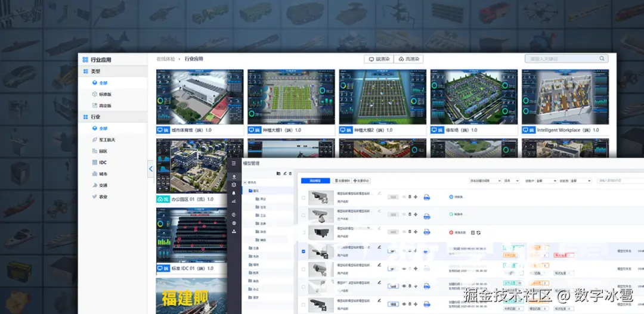
Task: Click the 端渲染 button at the top
Action: (379, 59)
